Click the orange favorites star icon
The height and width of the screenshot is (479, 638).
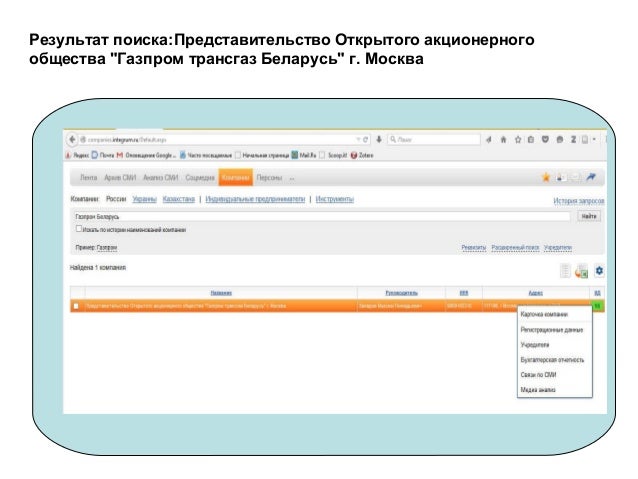[x=546, y=177]
